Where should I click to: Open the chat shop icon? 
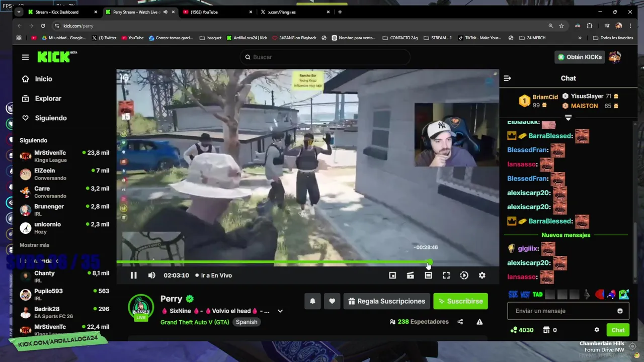pos(546,330)
